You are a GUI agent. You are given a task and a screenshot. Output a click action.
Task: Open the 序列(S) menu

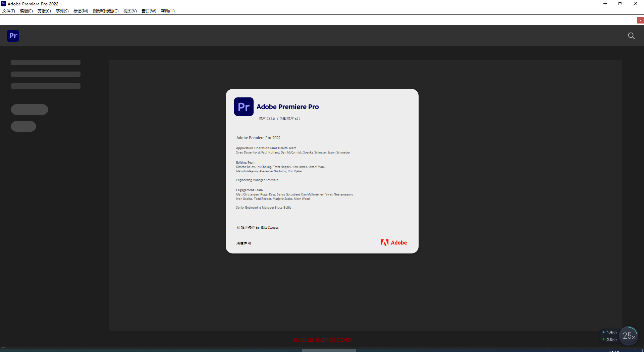[x=62, y=11]
